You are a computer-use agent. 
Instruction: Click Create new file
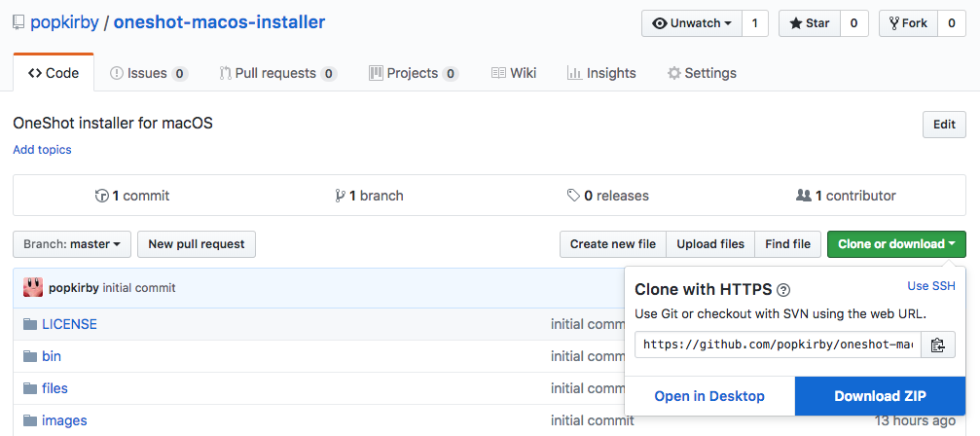(613, 244)
